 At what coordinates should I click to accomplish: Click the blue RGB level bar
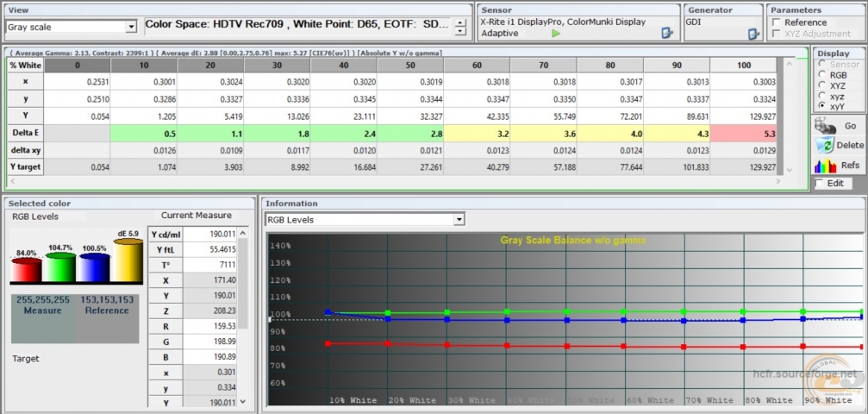95,267
